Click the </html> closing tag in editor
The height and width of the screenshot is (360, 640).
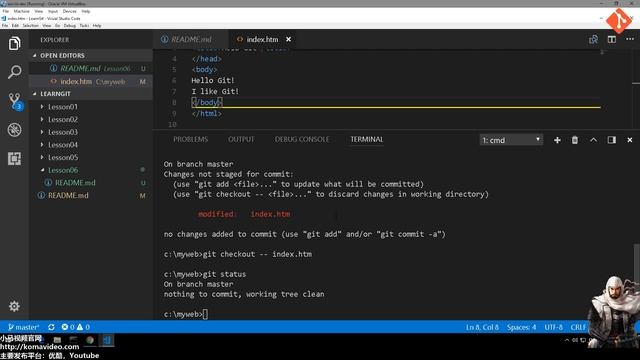tap(207, 113)
